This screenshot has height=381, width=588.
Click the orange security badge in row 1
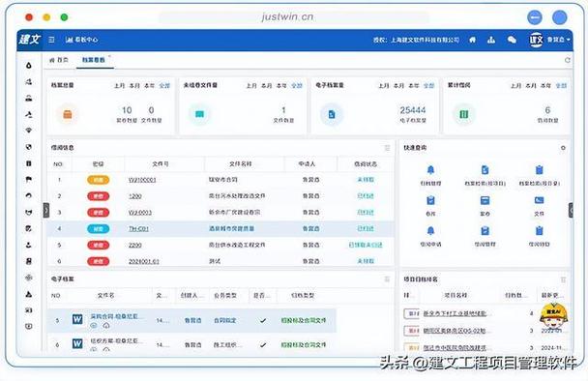pyautogui.click(x=99, y=180)
